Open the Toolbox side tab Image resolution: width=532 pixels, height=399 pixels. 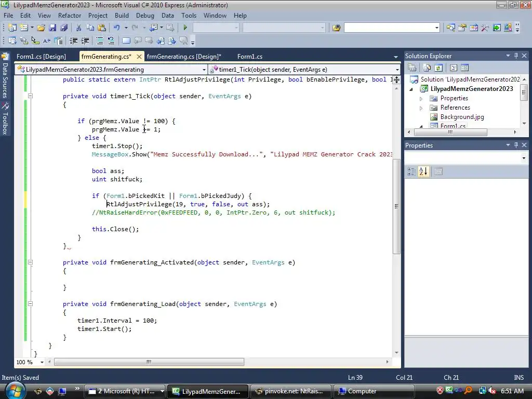(x=5, y=119)
